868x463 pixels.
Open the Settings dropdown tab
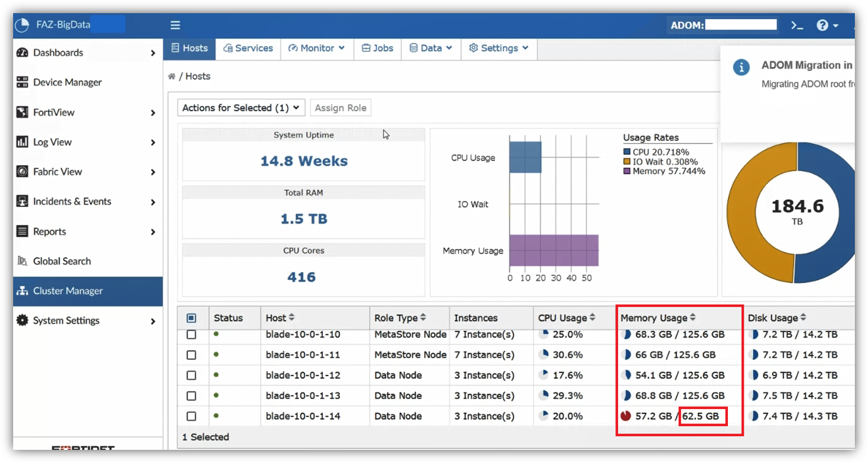[x=498, y=48]
